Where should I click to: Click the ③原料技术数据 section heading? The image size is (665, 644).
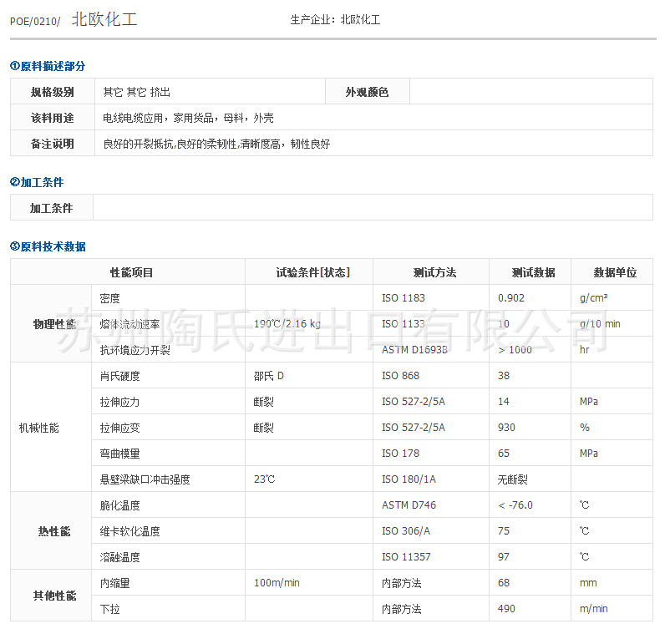[48, 246]
